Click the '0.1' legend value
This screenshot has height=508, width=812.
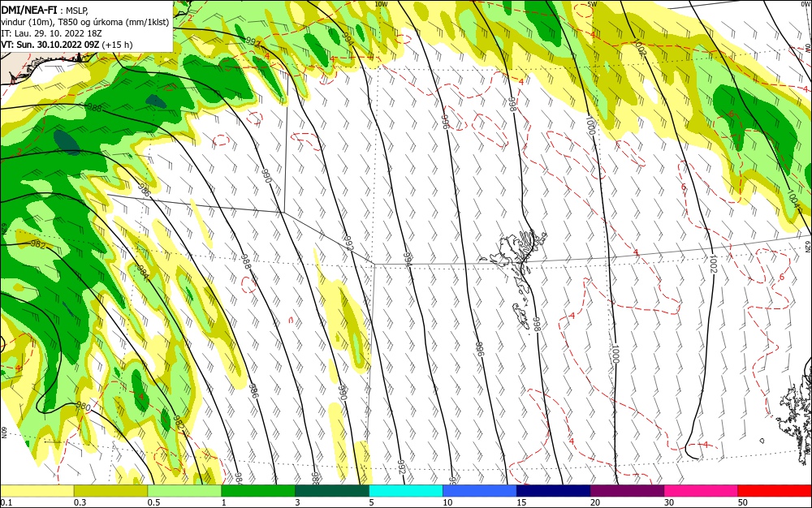pyautogui.click(x=6, y=502)
